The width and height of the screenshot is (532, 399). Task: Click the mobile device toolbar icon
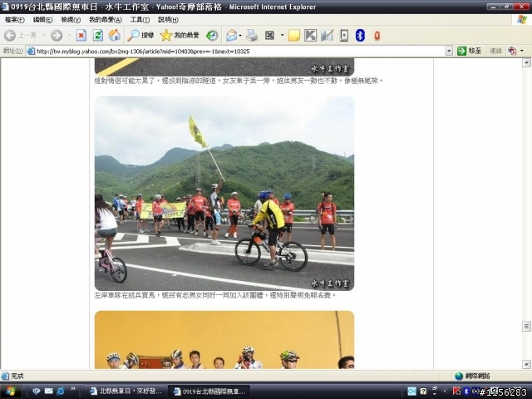pos(344,35)
